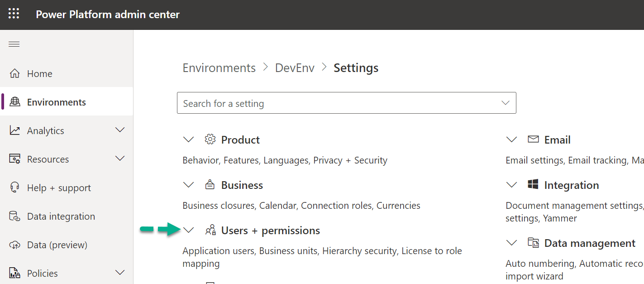Click the Environments globe icon
The image size is (644, 284).
click(15, 102)
